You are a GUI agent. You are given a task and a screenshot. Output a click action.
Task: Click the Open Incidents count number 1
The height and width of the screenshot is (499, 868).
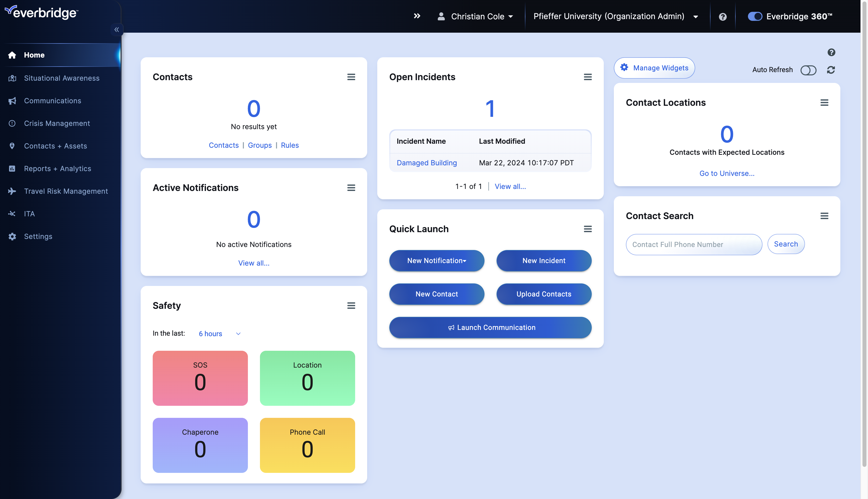coord(491,109)
